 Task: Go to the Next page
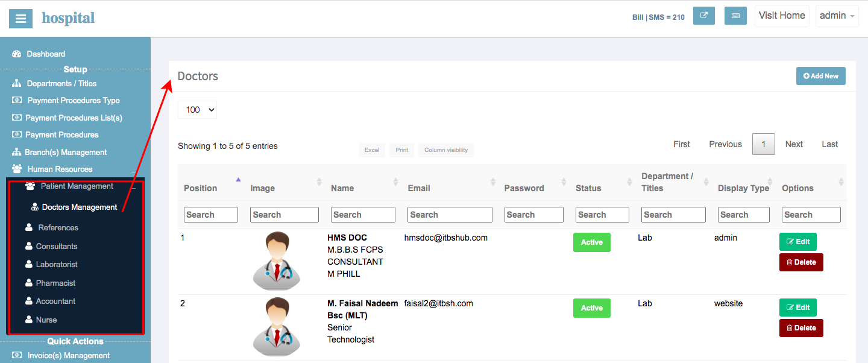tap(794, 144)
